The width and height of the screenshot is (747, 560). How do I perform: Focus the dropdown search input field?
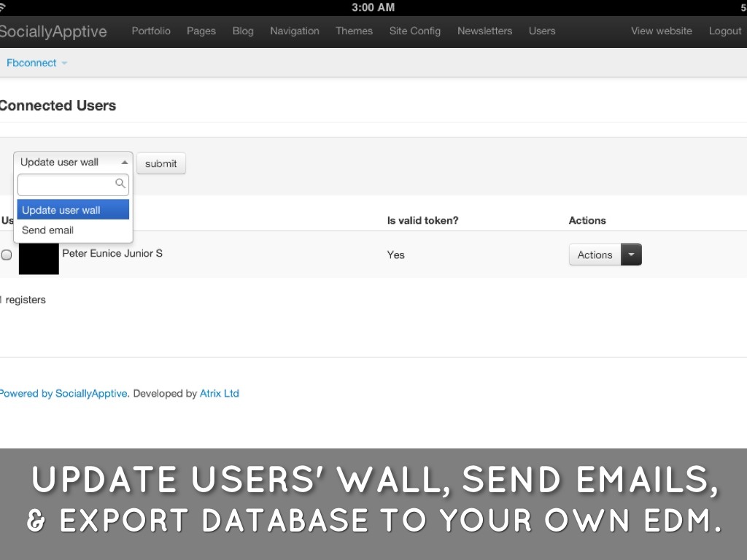coord(66,184)
